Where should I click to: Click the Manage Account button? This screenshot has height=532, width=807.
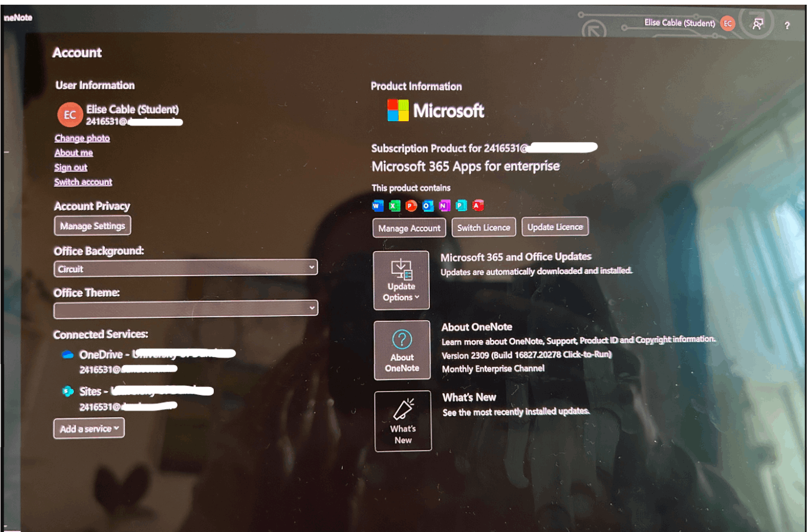[409, 228]
